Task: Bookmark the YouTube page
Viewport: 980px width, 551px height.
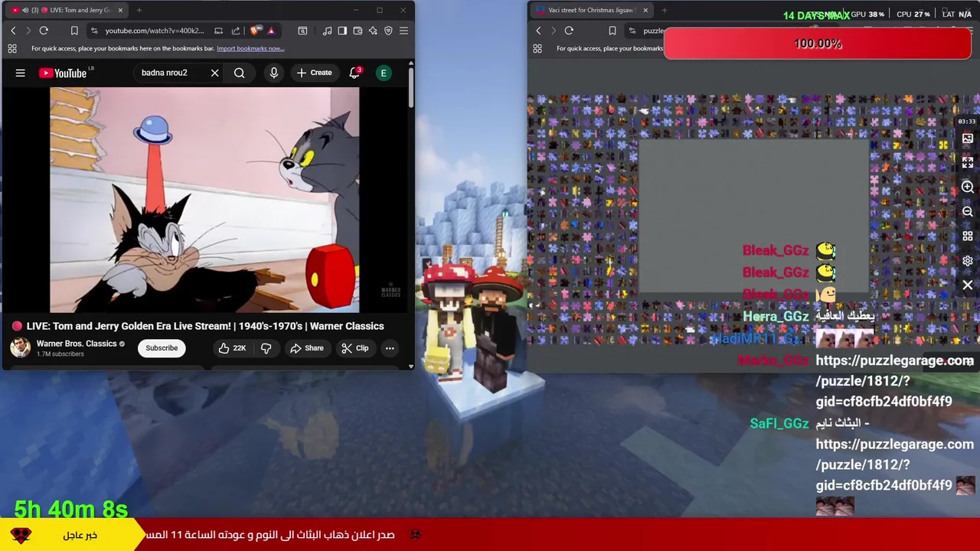Action: point(74,31)
